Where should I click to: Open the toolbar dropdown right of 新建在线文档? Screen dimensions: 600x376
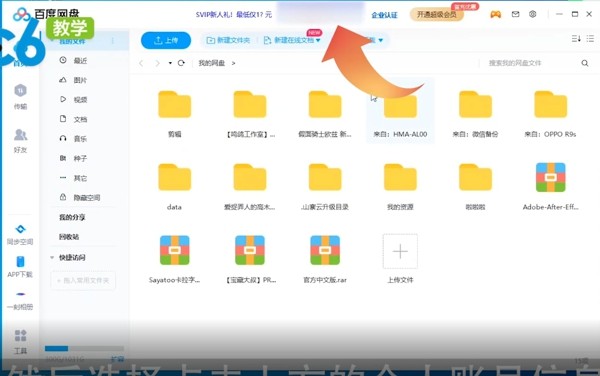(380, 40)
